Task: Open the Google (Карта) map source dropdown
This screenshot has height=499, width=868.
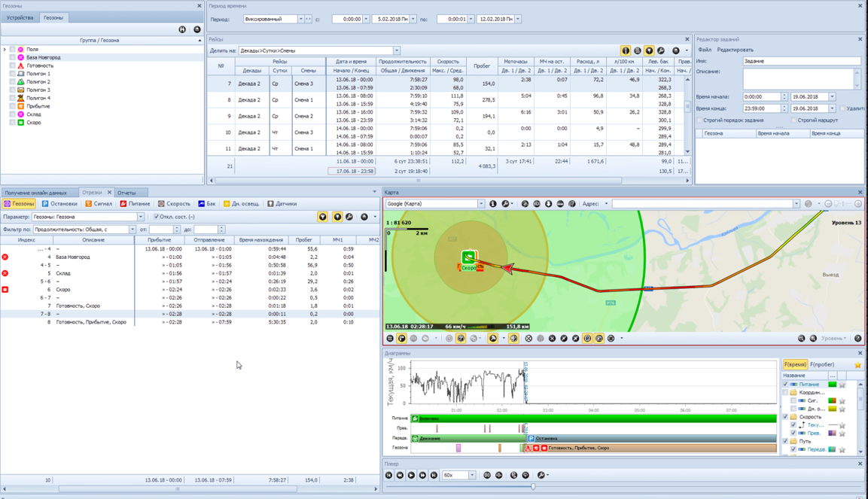Action: [x=480, y=203]
